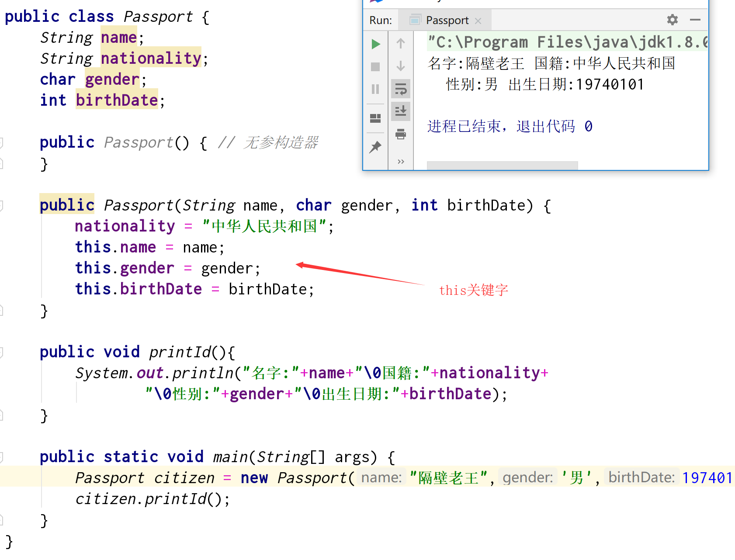This screenshot has height=560, width=735.
Task: Click the 进程已结束 exit code message
Action: click(510, 126)
